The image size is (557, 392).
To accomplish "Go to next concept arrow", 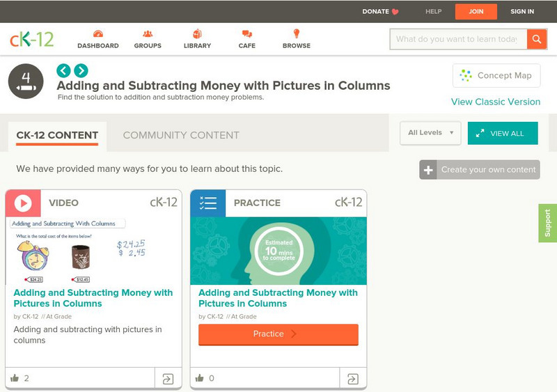I will (x=81, y=70).
